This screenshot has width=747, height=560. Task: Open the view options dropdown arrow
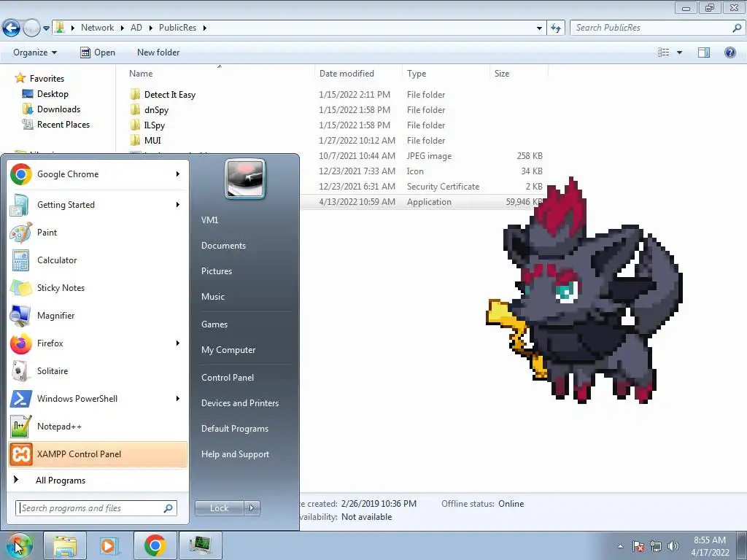679,52
